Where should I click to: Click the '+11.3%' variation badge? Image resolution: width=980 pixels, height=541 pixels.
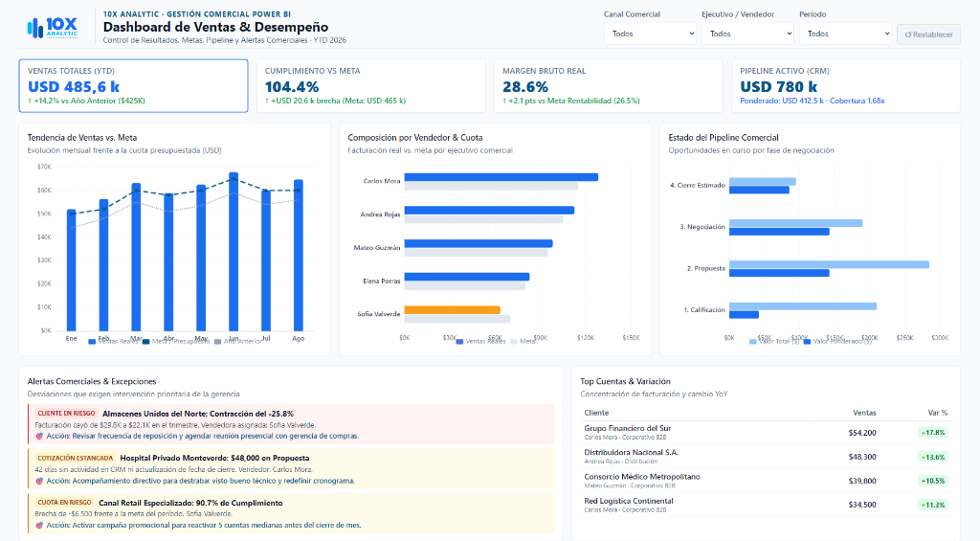point(933,505)
